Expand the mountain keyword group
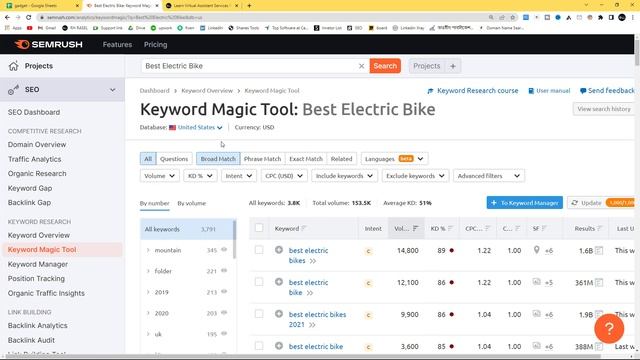The height and width of the screenshot is (360, 640). click(x=148, y=250)
